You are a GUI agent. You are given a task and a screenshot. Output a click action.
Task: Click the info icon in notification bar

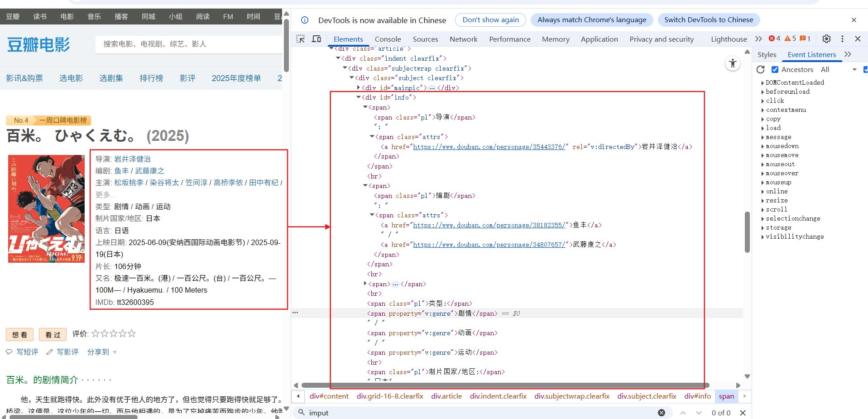[305, 20]
